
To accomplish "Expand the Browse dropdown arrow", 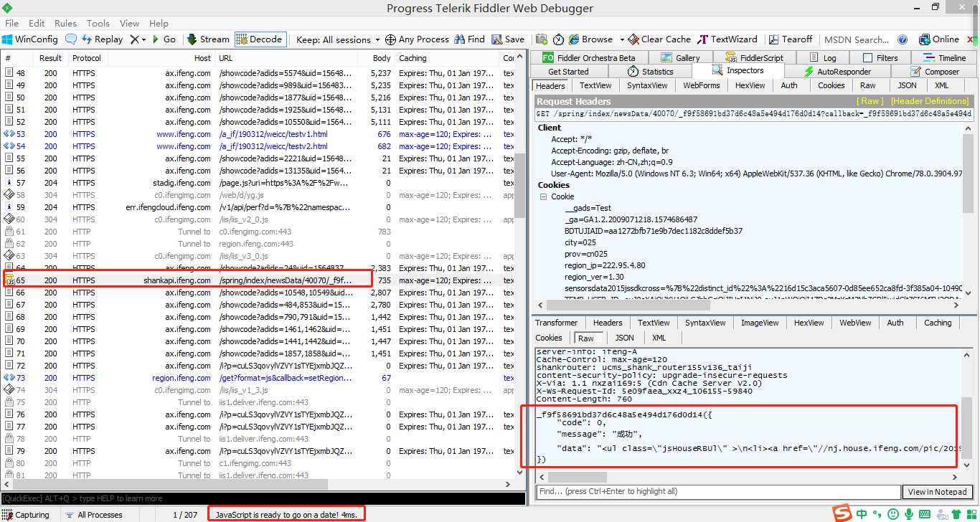I will [x=621, y=40].
